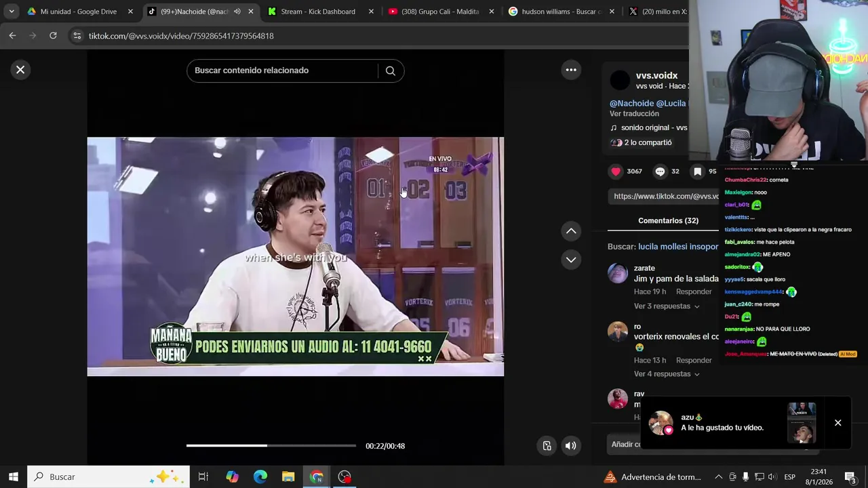
Task: Go to previous video with up arrow
Action: tap(571, 231)
